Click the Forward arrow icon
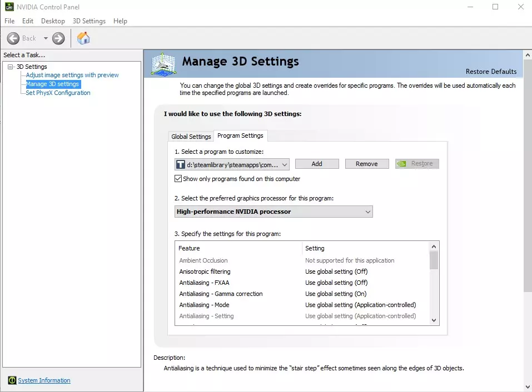The height and width of the screenshot is (392, 532). click(58, 38)
